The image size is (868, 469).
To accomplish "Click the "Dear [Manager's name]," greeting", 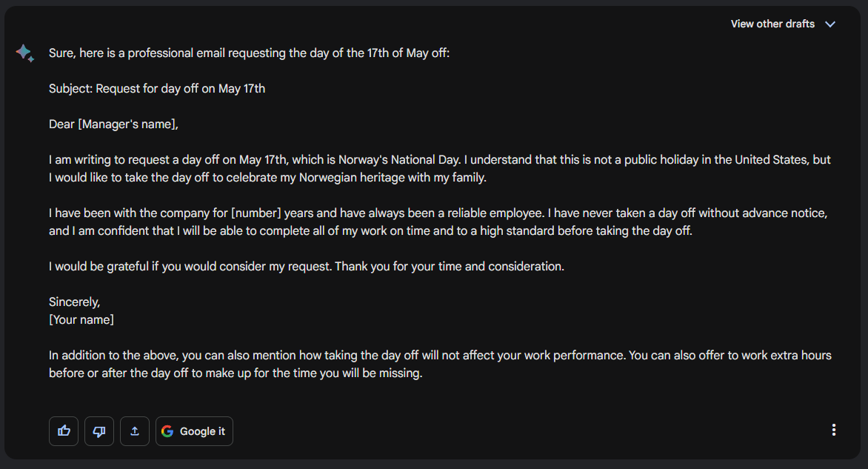I will (113, 124).
